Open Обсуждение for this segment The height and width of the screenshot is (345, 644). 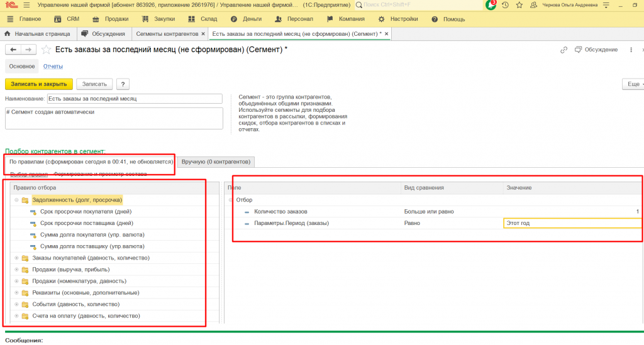[596, 50]
